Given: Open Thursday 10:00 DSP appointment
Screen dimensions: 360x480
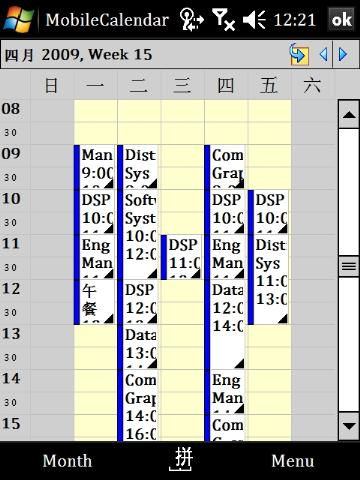Looking at the screenshot, I should pyautogui.click(x=224, y=212).
